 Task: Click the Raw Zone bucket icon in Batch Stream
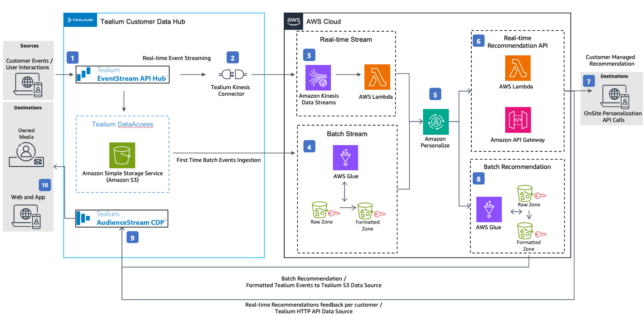(320, 210)
